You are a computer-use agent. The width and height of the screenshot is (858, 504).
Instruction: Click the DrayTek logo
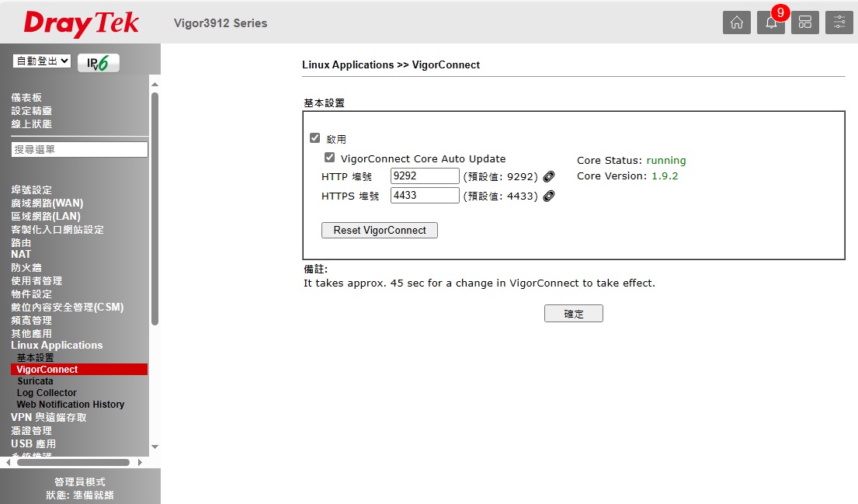pyautogui.click(x=81, y=23)
